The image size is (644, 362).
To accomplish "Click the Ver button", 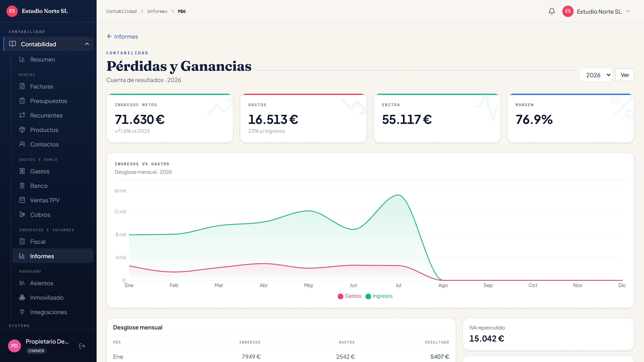I will [625, 75].
